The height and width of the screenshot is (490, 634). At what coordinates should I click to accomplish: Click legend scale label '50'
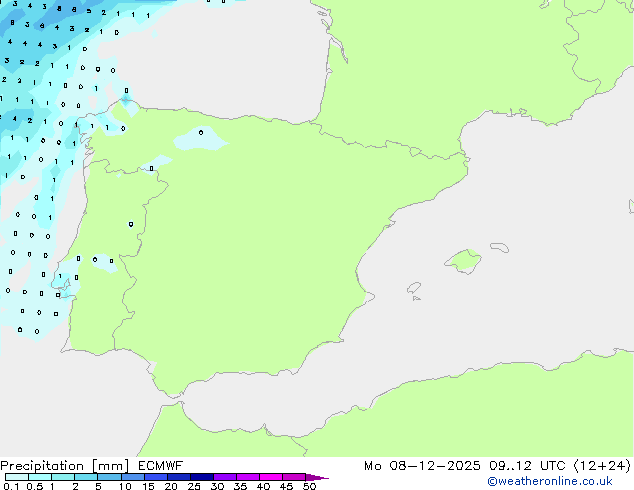pyautogui.click(x=309, y=486)
